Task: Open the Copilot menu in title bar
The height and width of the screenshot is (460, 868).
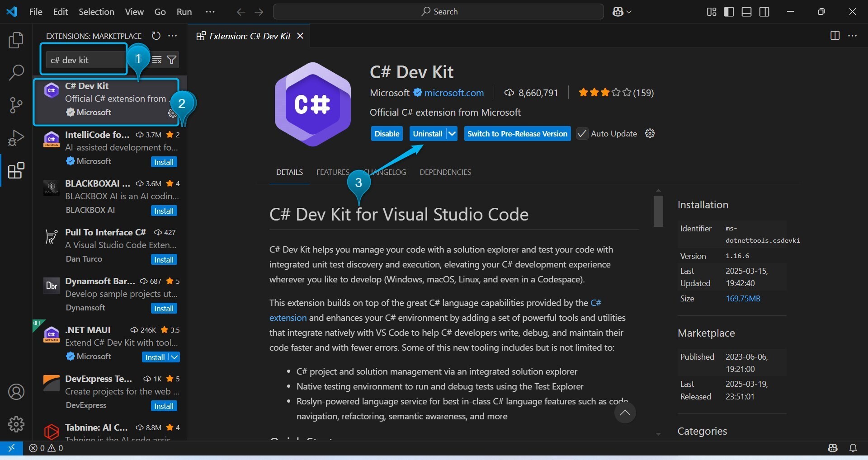Action: [x=622, y=12]
